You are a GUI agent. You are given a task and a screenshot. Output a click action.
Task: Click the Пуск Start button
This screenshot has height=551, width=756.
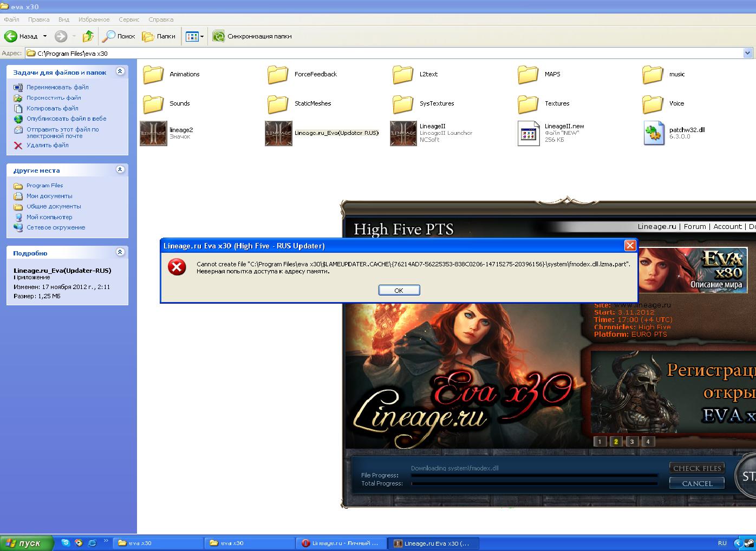click(x=26, y=543)
